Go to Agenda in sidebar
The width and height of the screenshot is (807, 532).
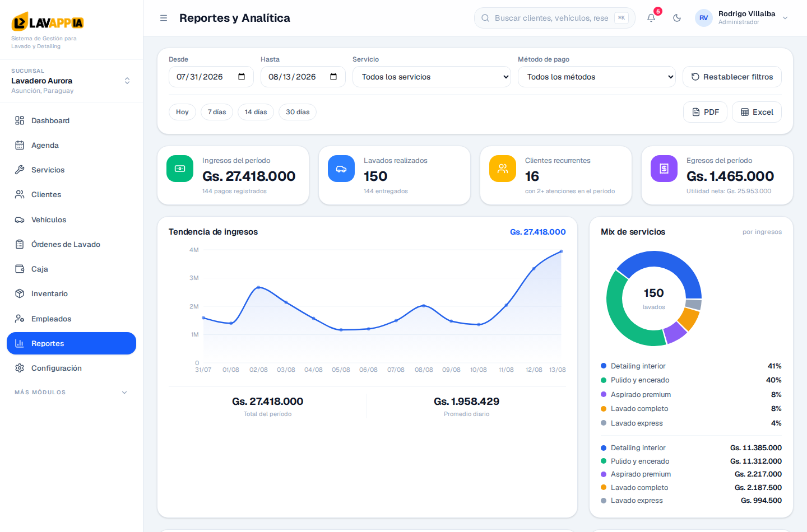pos(71,145)
